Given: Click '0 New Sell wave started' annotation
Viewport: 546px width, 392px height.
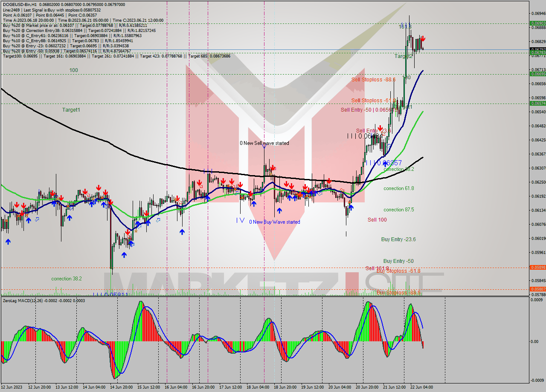Looking at the screenshot, I should tap(264, 143).
